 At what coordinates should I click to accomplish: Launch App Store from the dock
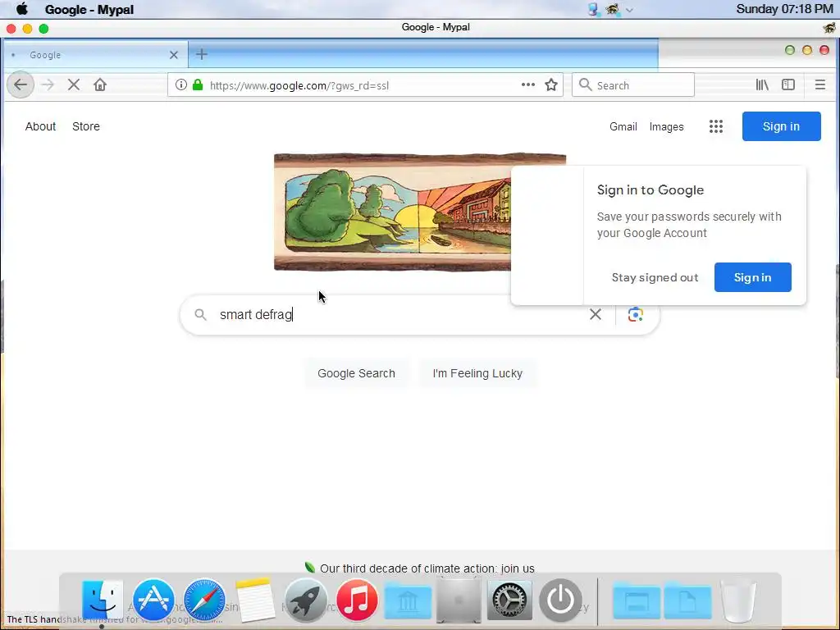[x=153, y=600]
